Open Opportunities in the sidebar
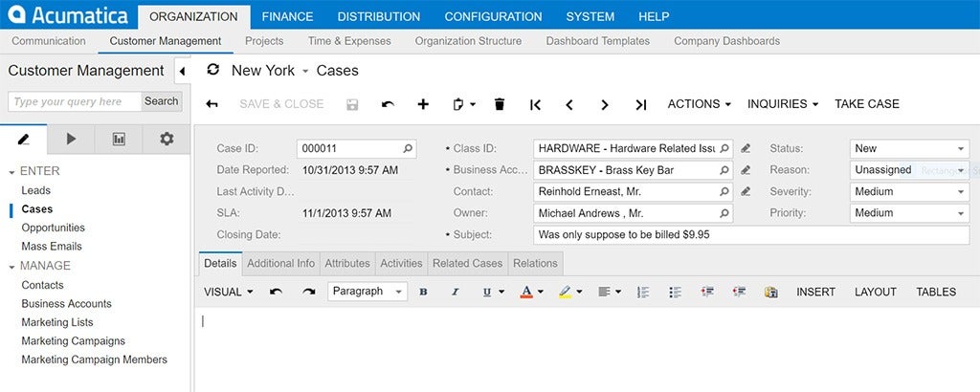 [54, 228]
